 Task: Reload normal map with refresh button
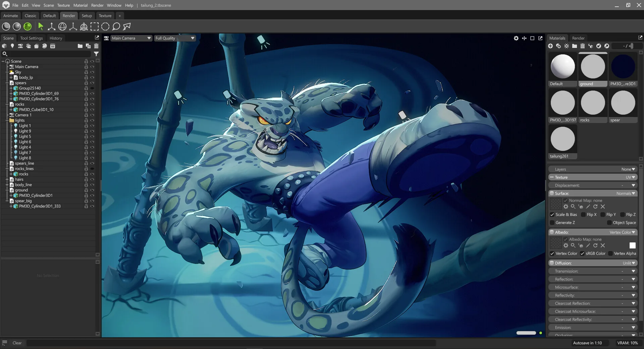click(x=595, y=207)
